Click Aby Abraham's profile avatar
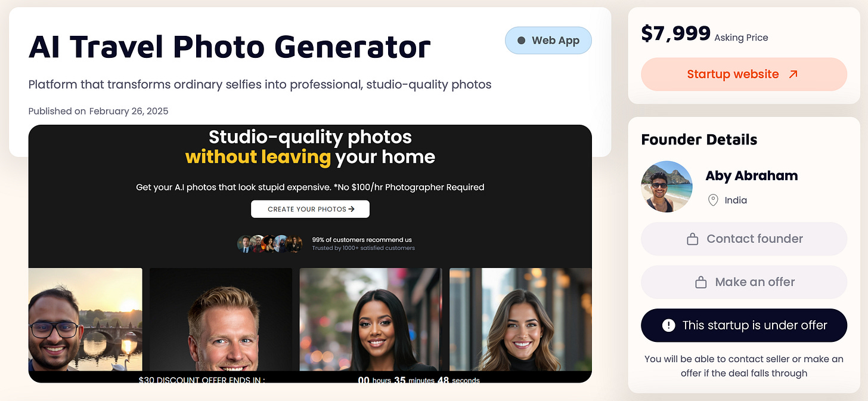 coord(666,186)
